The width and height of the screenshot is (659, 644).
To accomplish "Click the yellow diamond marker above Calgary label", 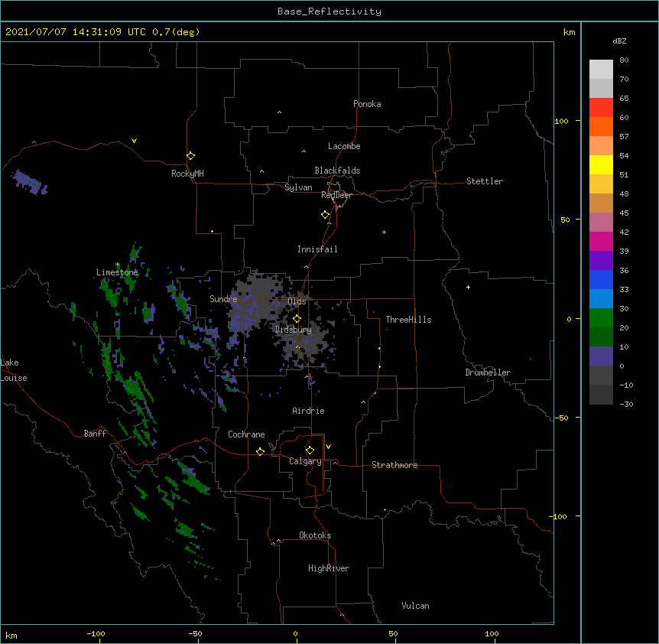I will point(310,450).
